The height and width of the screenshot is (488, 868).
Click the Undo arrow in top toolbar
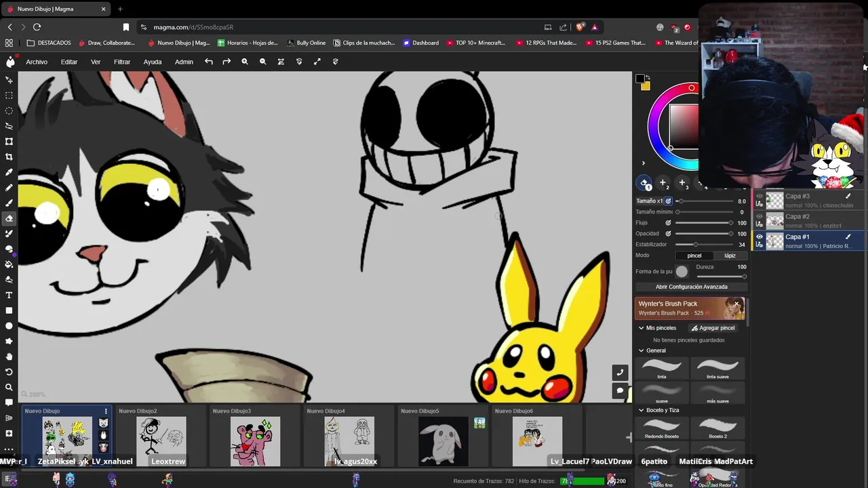209,62
